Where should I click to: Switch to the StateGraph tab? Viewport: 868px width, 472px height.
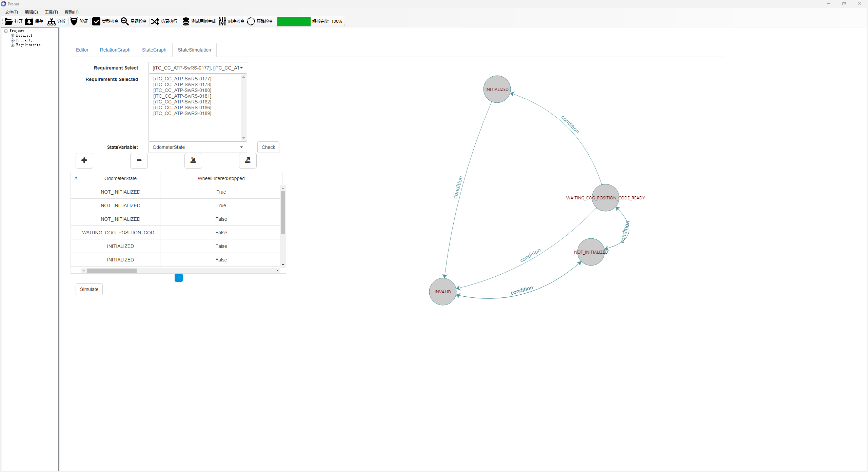pyautogui.click(x=154, y=50)
